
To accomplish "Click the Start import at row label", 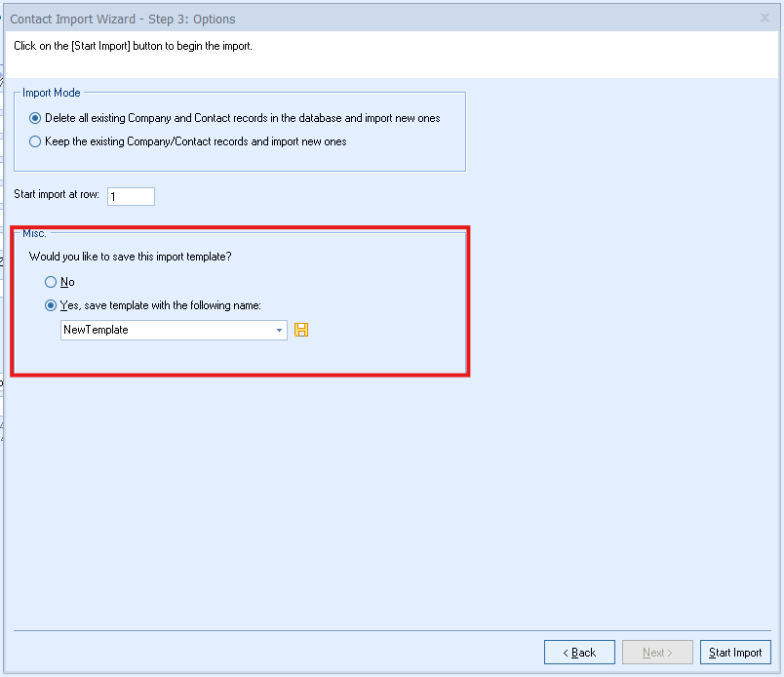I will tap(57, 195).
